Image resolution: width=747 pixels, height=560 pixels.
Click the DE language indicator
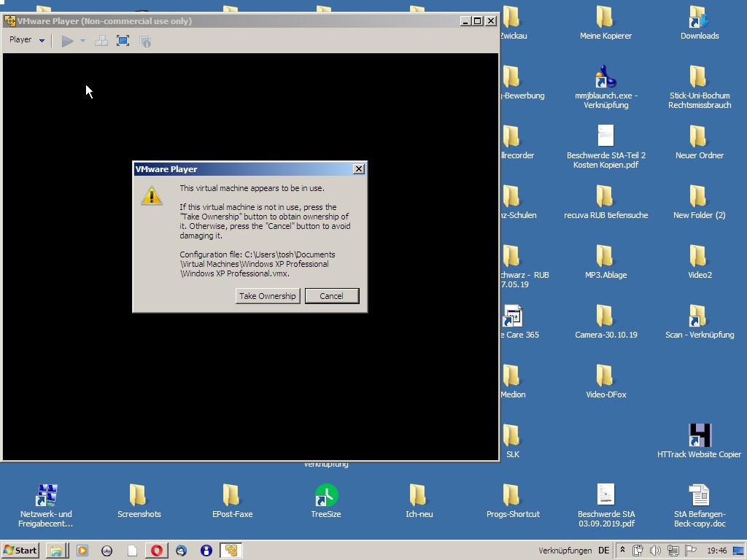(603, 551)
